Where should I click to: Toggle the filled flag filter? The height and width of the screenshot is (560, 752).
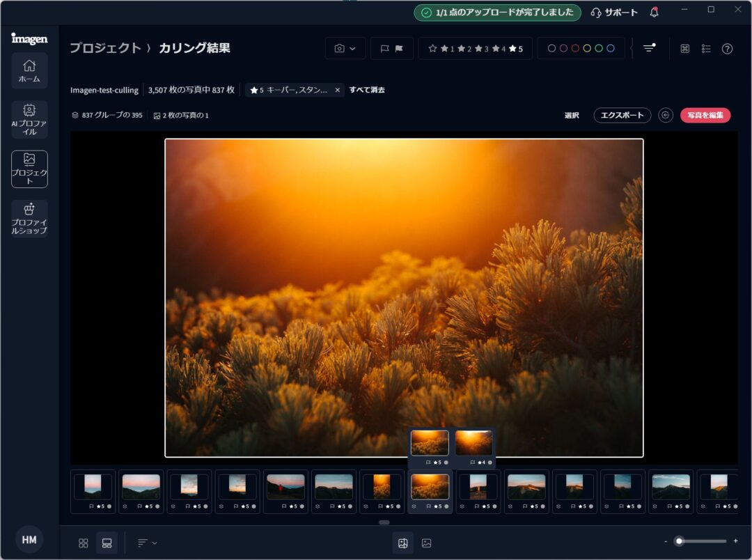pos(399,49)
